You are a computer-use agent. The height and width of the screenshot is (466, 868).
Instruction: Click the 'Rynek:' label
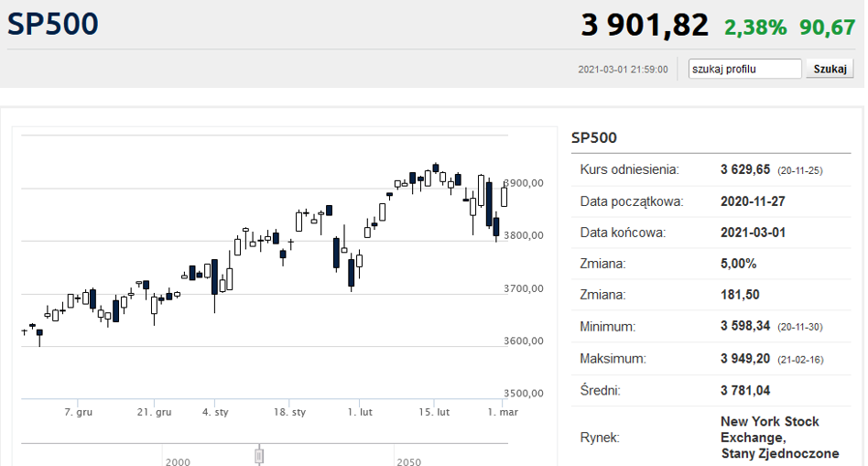pyautogui.click(x=600, y=438)
